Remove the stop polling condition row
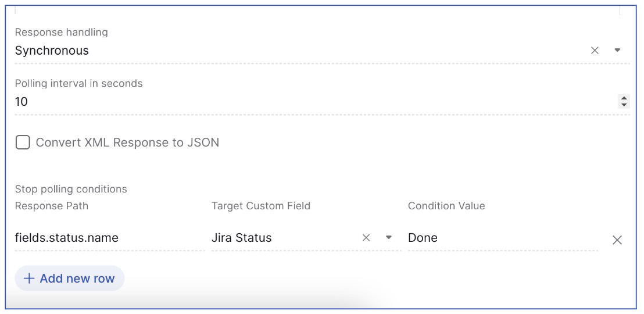 (617, 240)
